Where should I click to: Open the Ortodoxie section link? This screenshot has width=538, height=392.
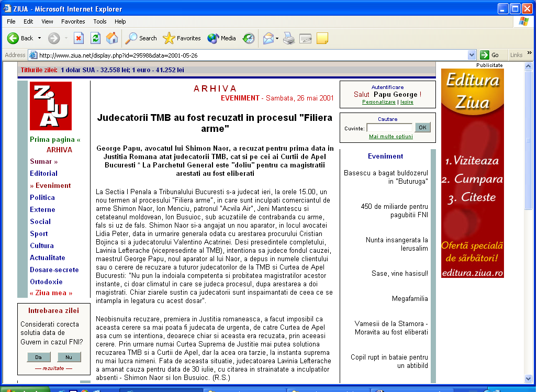[x=47, y=282]
